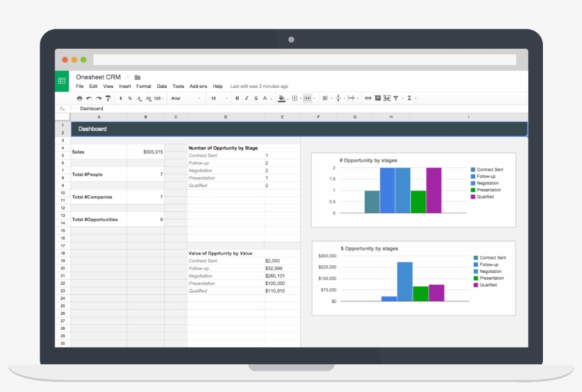Expand the 123 number format dropdown
This screenshot has width=582, height=392.
(x=159, y=99)
